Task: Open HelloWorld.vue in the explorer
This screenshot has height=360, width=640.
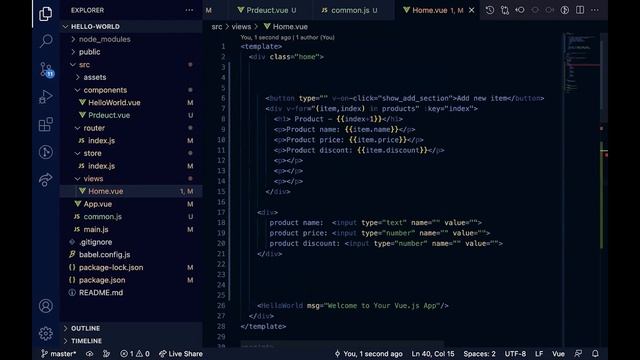Action: 131,102
